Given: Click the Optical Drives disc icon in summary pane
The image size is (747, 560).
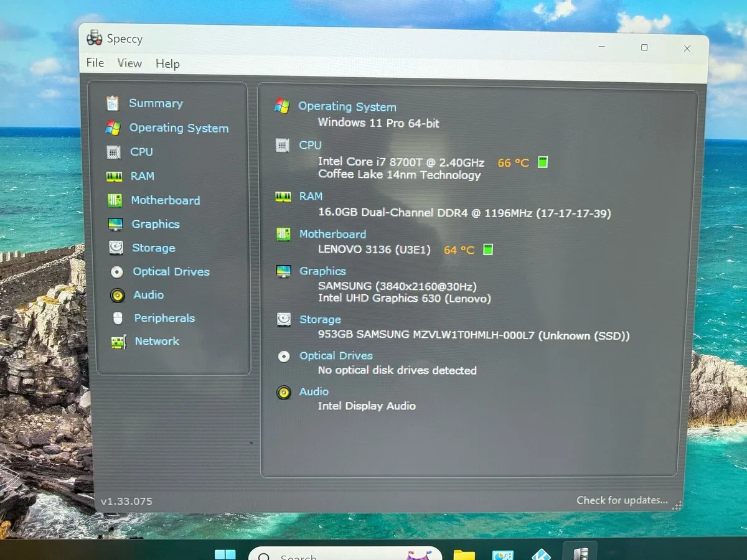Looking at the screenshot, I should point(284,357).
